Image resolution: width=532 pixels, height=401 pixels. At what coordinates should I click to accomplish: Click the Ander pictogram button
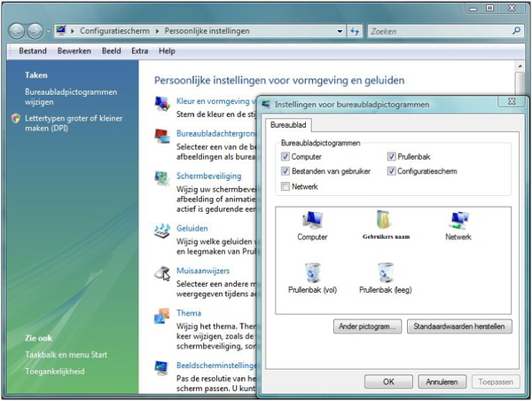click(x=367, y=326)
